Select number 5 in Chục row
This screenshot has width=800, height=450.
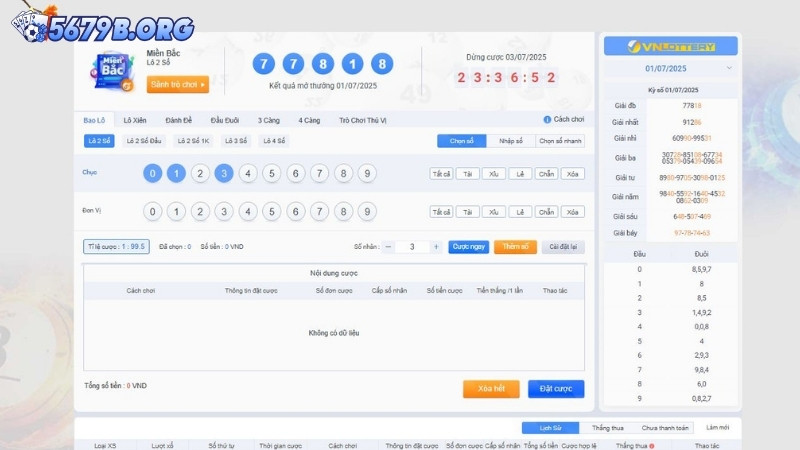click(x=272, y=173)
